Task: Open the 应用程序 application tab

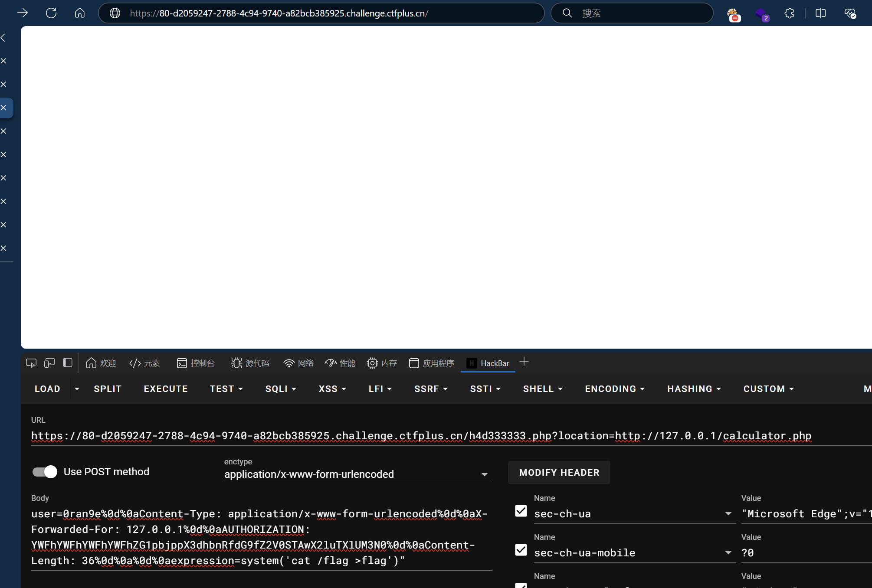Action: (432, 363)
